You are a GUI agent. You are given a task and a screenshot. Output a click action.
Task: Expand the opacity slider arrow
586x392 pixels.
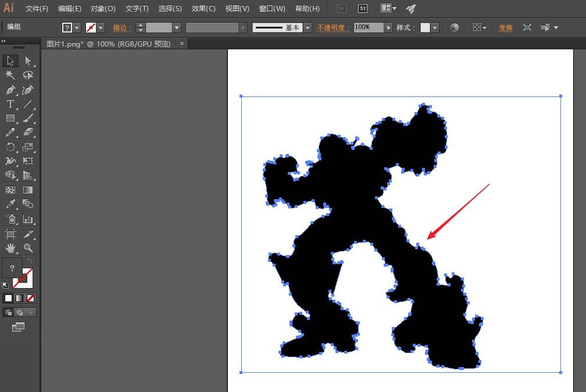tap(389, 28)
